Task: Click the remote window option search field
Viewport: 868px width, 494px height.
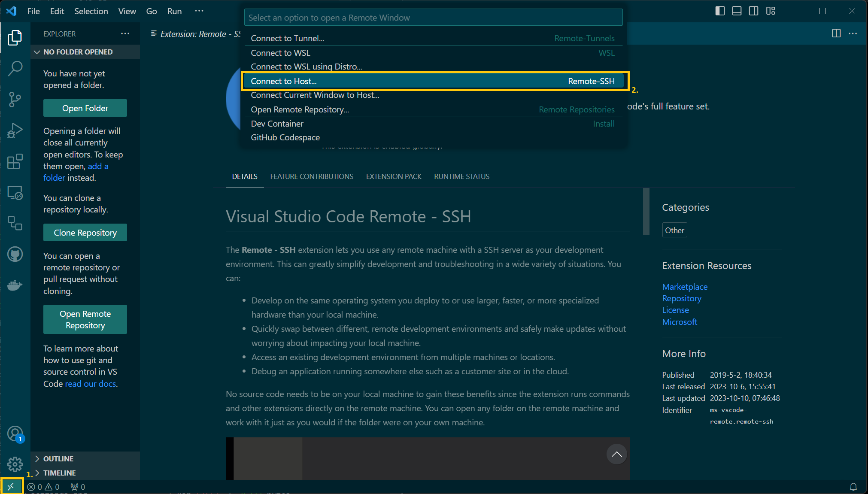Action: point(433,18)
